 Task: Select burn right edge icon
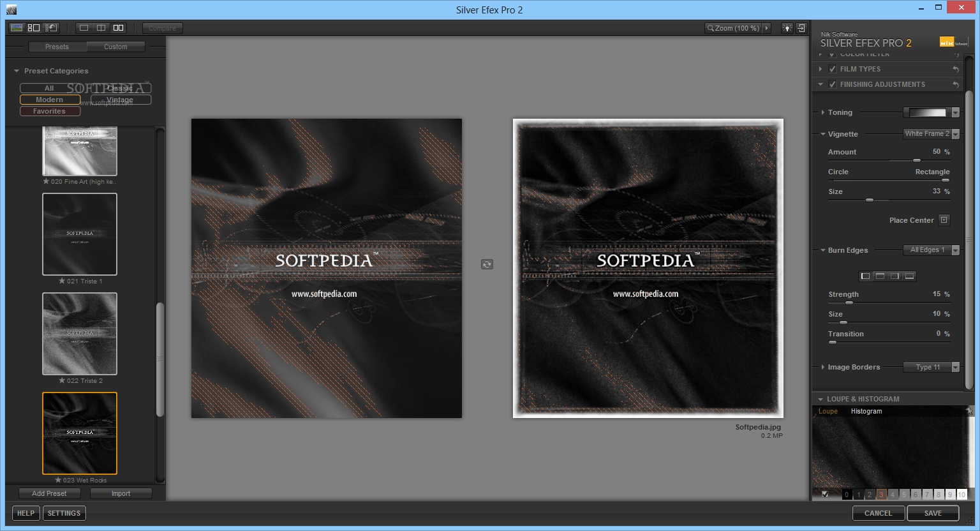pos(895,276)
